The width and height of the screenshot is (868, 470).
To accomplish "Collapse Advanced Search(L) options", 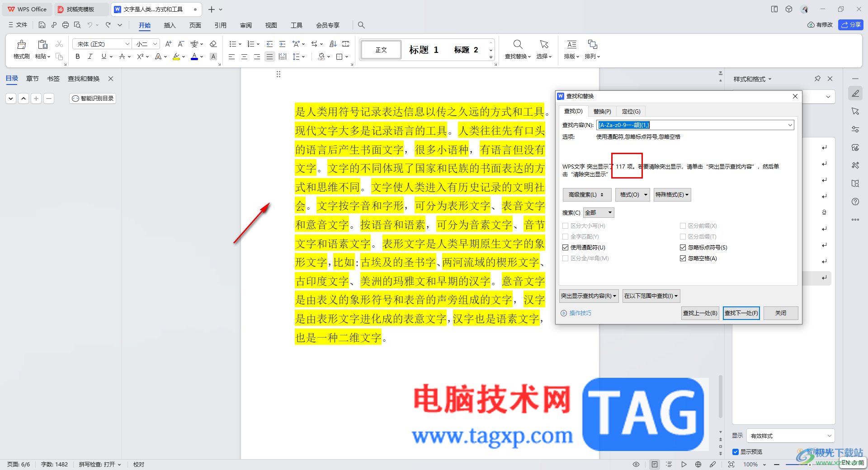I will click(x=587, y=195).
